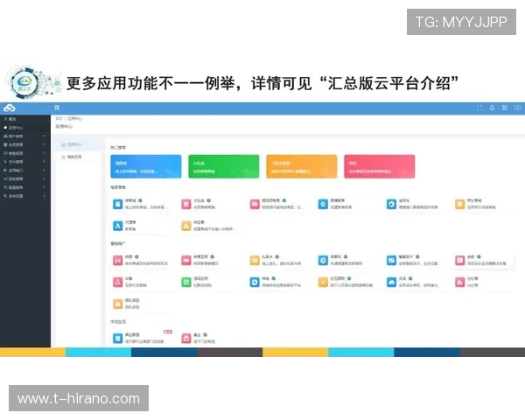Click the blue 微商城 featured card
This screenshot has height=420, width=525.
(x=146, y=166)
